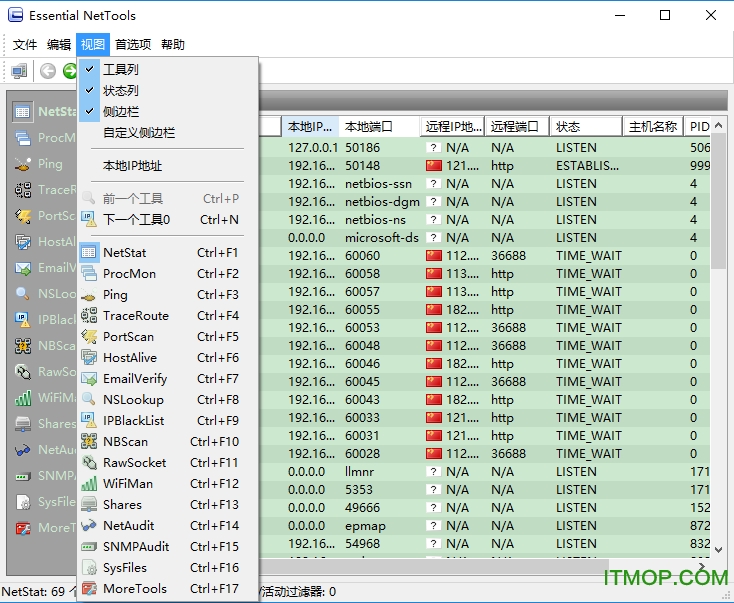Choose HostAlive in the view menu
Viewport: 734px width, 603px height.
[x=168, y=358]
